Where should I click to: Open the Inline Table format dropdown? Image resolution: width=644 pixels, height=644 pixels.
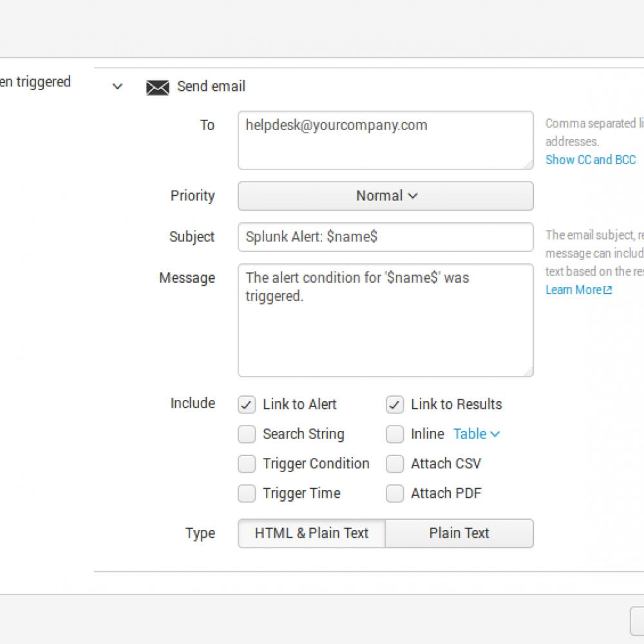pos(477,435)
